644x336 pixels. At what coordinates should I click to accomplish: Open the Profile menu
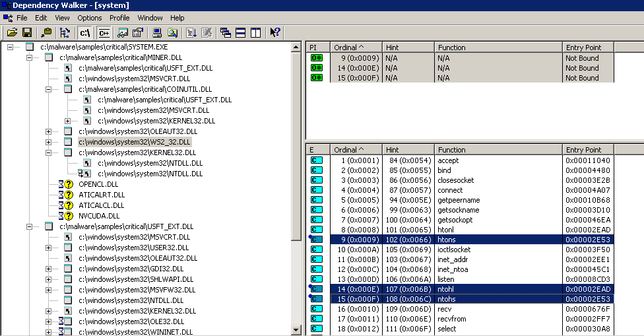coord(119,18)
